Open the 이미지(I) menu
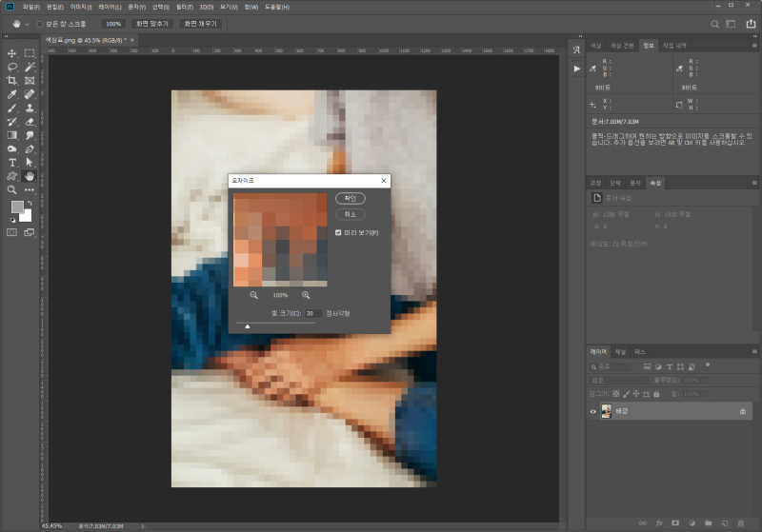This screenshot has width=762, height=532. 81,7
